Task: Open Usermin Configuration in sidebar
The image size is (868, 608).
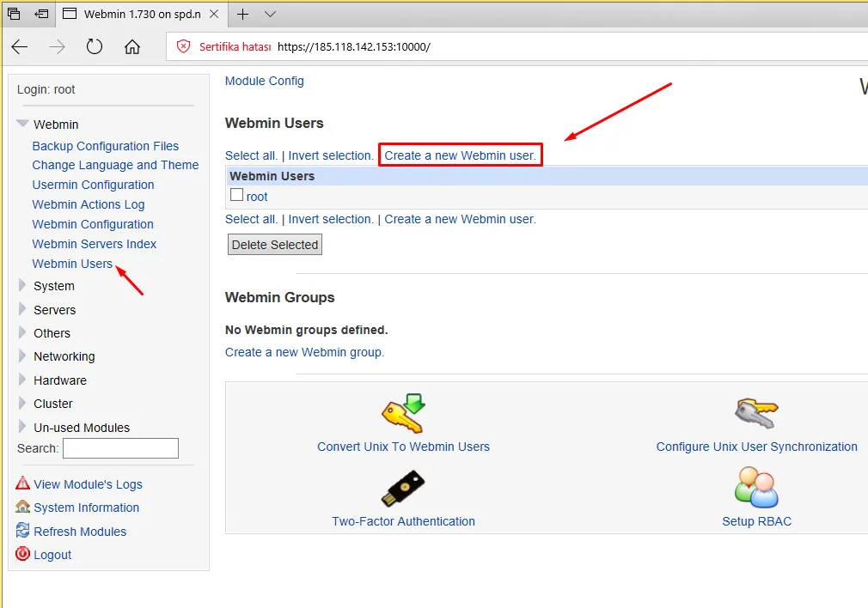Action: point(93,185)
